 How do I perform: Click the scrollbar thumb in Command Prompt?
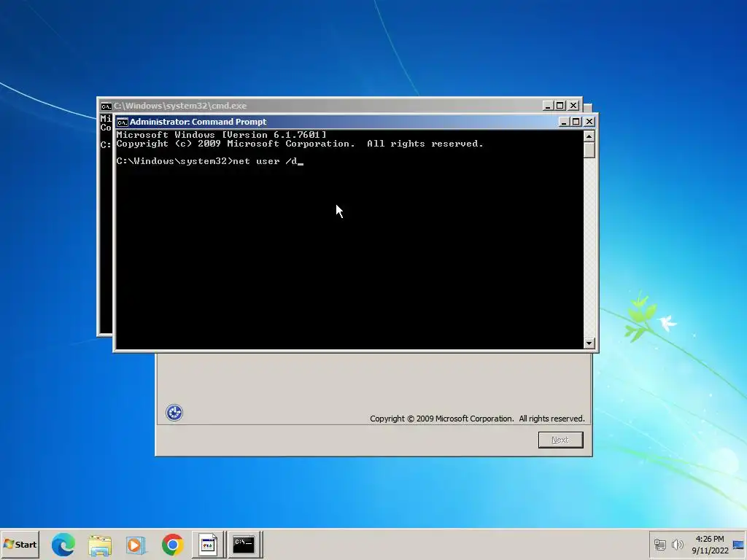[589, 149]
